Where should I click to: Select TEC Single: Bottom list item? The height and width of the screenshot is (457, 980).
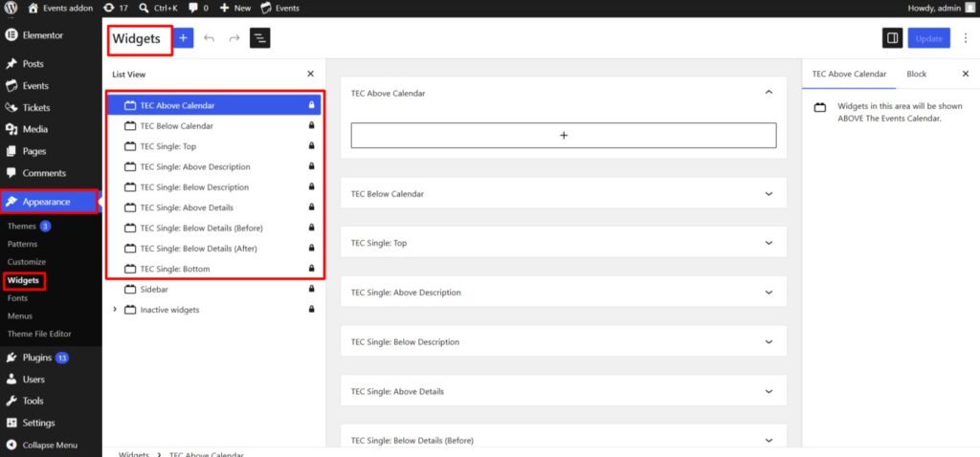213,269
